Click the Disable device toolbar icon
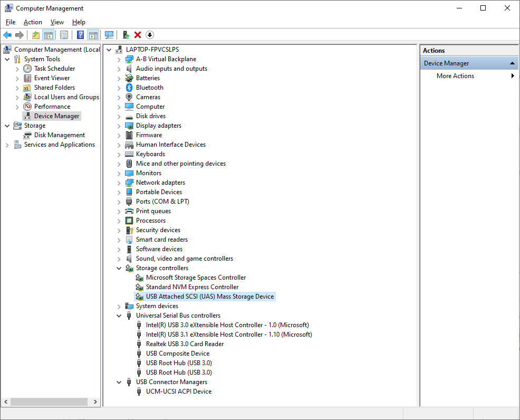Image resolution: width=520 pixels, height=420 pixels. tap(149, 35)
